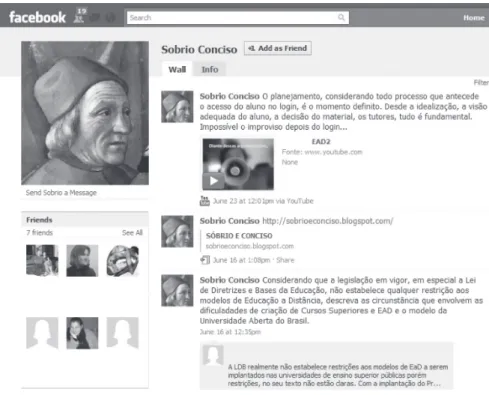Go to Home in top bar

pos(474,18)
